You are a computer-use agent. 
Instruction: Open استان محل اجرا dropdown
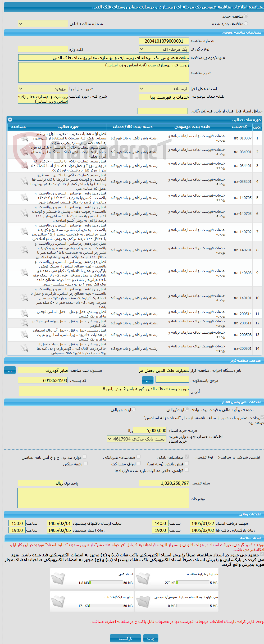164,89
